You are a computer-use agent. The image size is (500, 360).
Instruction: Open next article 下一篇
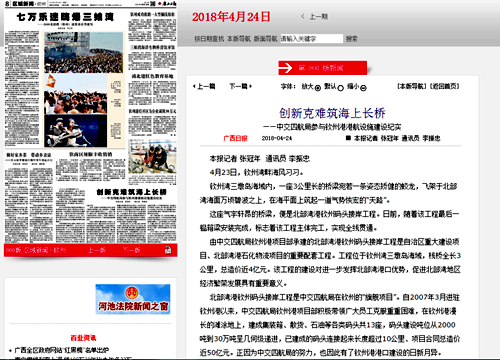pos(241,86)
